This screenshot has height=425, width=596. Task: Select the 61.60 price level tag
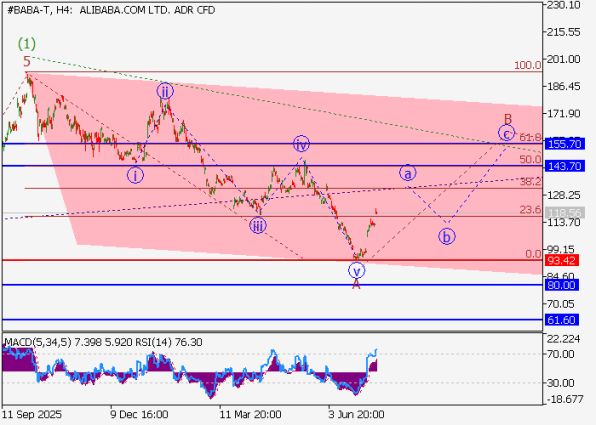pyautogui.click(x=562, y=320)
